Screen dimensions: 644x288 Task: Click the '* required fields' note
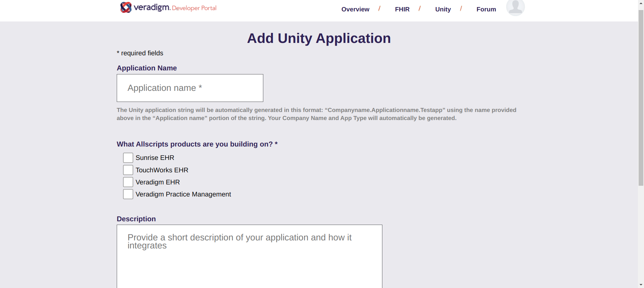140,53
